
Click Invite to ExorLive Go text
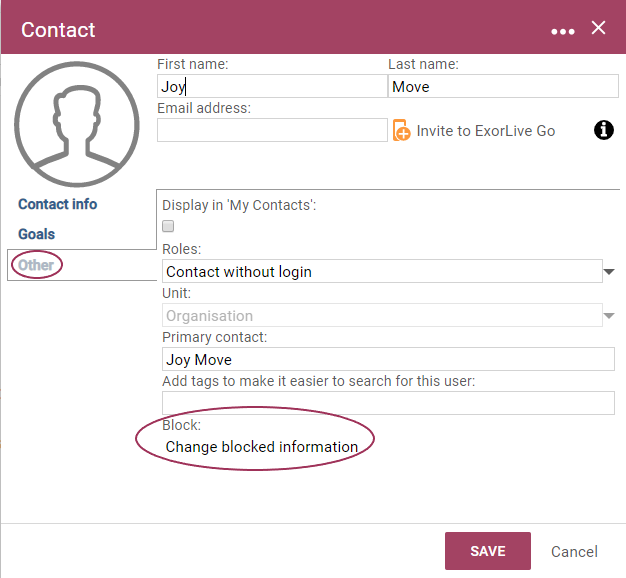(485, 131)
